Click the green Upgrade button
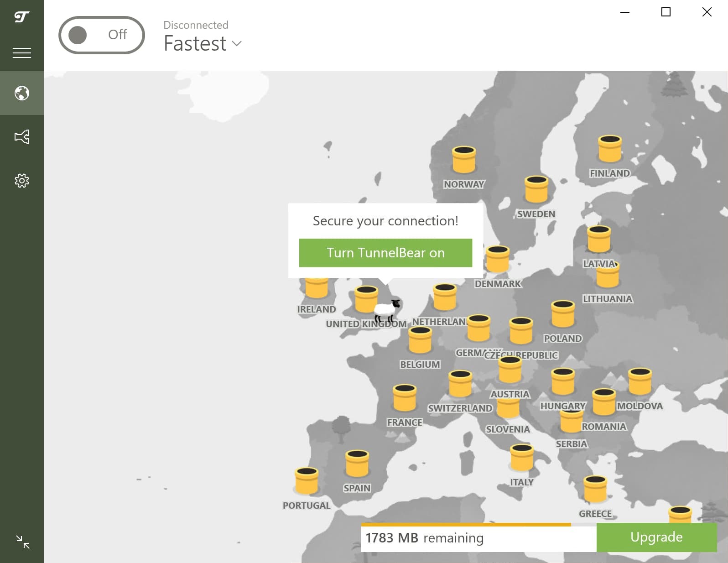Screen dimensions: 728x563 [x=656, y=537]
